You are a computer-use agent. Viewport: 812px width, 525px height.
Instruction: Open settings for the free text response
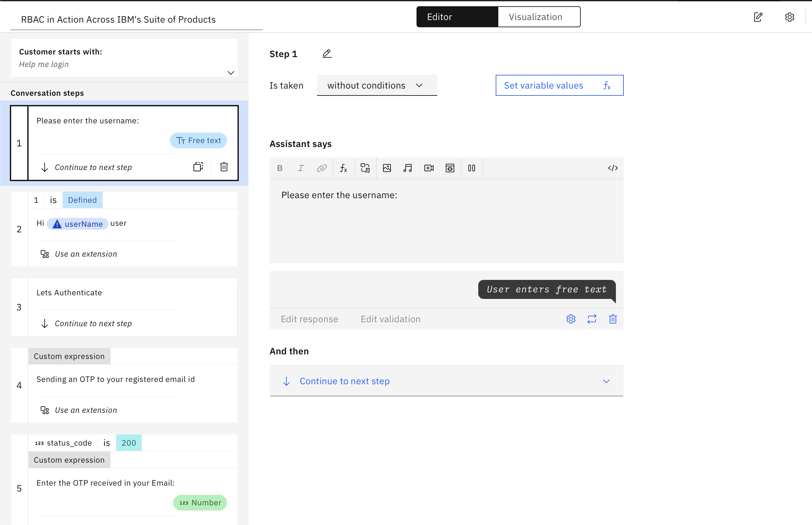[571, 319]
